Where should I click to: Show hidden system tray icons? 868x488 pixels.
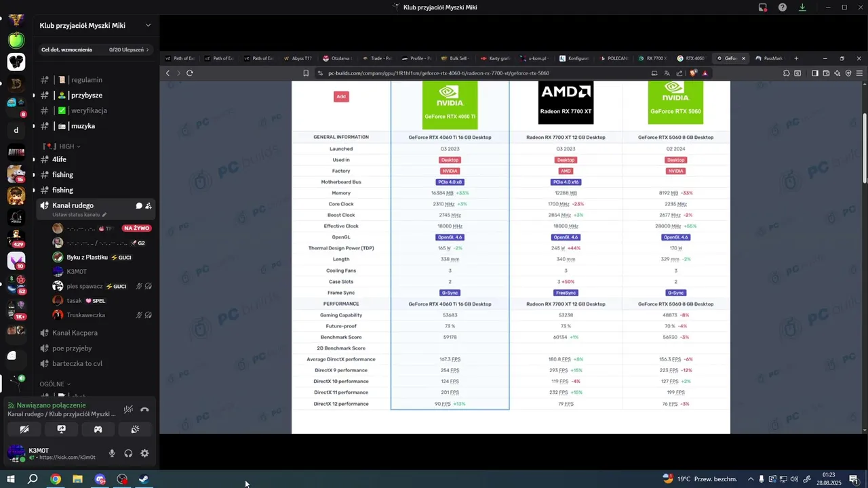[751, 479]
